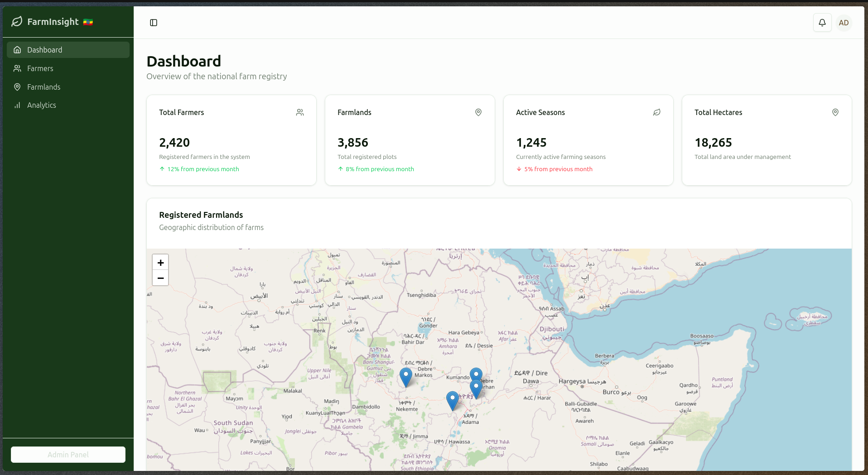The image size is (868, 475).
Task: Click the 2,420 Total Farmers value
Action: 174,143
